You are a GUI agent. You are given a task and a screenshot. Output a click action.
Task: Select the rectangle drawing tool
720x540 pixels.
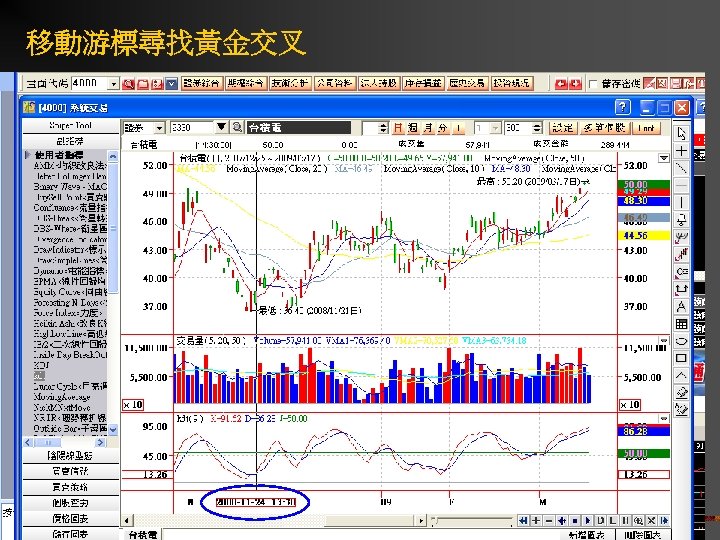point(681,358)
